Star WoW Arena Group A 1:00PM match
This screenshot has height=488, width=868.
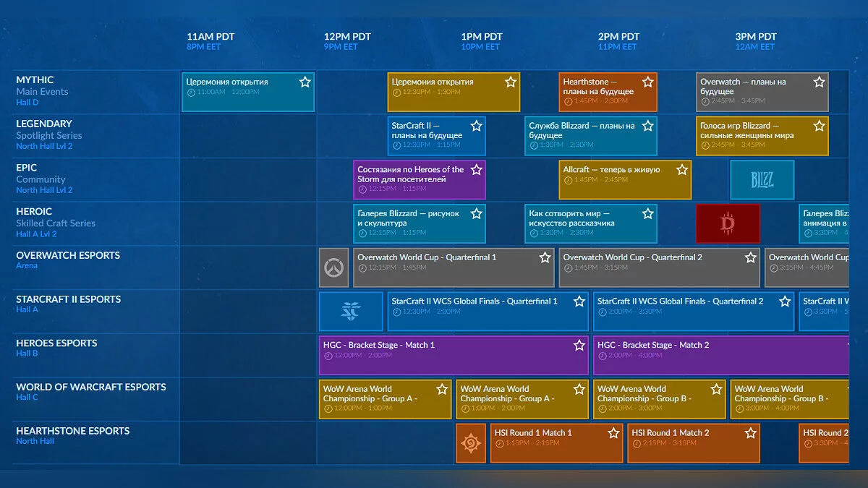(x=579, y=389)
